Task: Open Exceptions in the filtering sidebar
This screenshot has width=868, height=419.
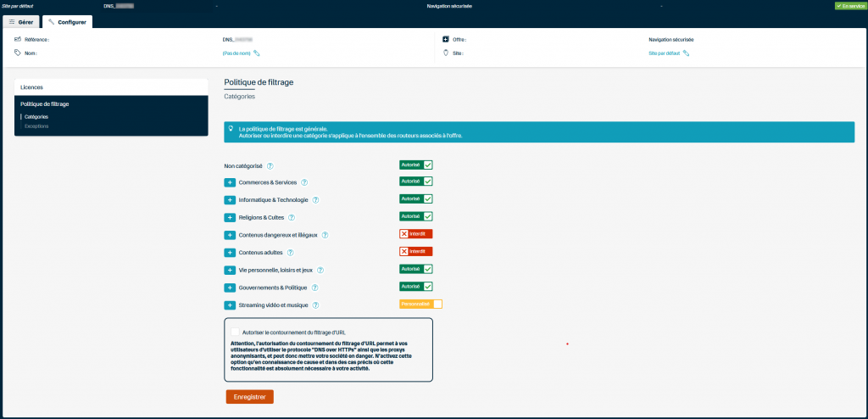Action: pyautogui.click(x=36, y=126)
